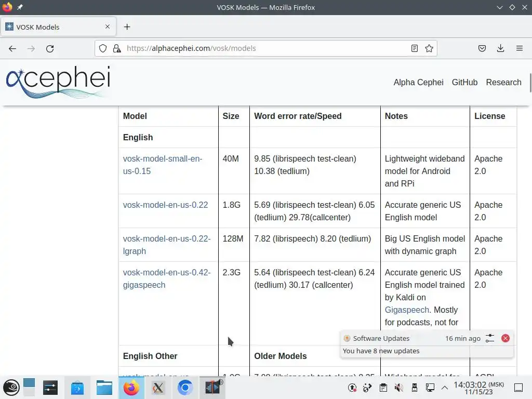This screenshot has width=532, height=399.
Task: Download vosk-model-small-en-us-0.15
Action: (163, 165)
